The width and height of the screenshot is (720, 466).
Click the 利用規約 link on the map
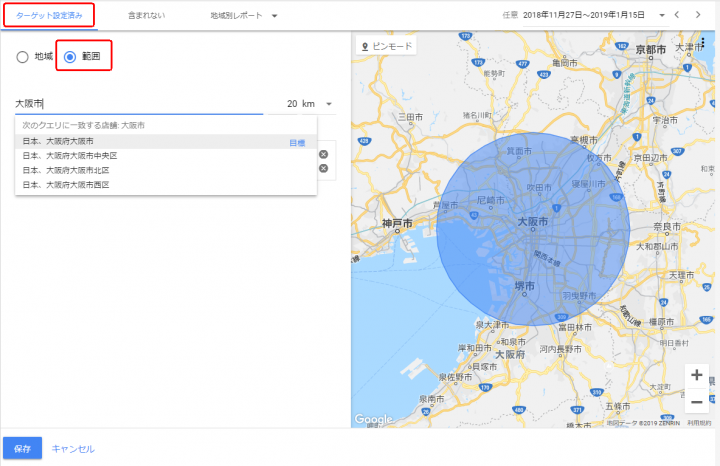click(x=699, y=423)
